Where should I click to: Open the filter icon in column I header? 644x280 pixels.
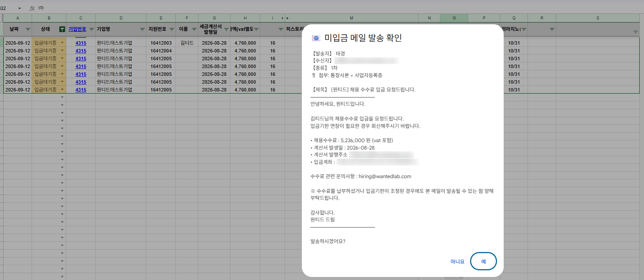tap(281, 29)
